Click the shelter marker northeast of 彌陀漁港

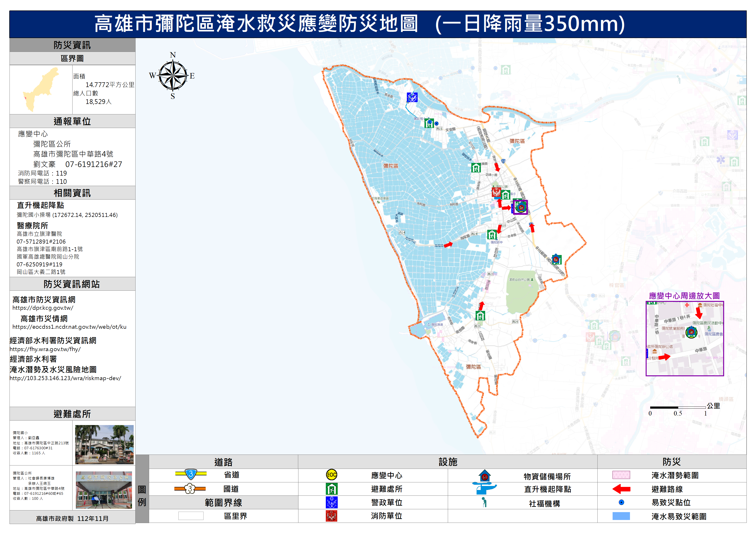[x=480, y=316]
